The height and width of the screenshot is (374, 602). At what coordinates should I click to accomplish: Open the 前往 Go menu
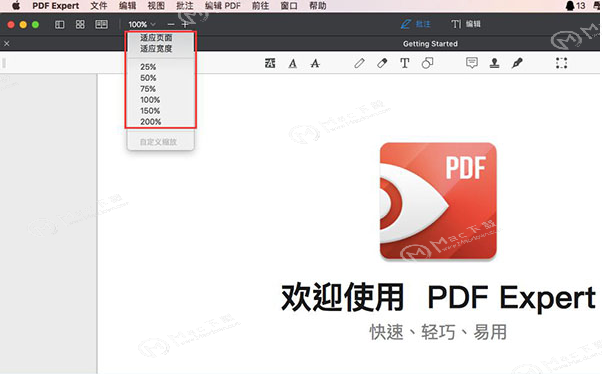260,6
